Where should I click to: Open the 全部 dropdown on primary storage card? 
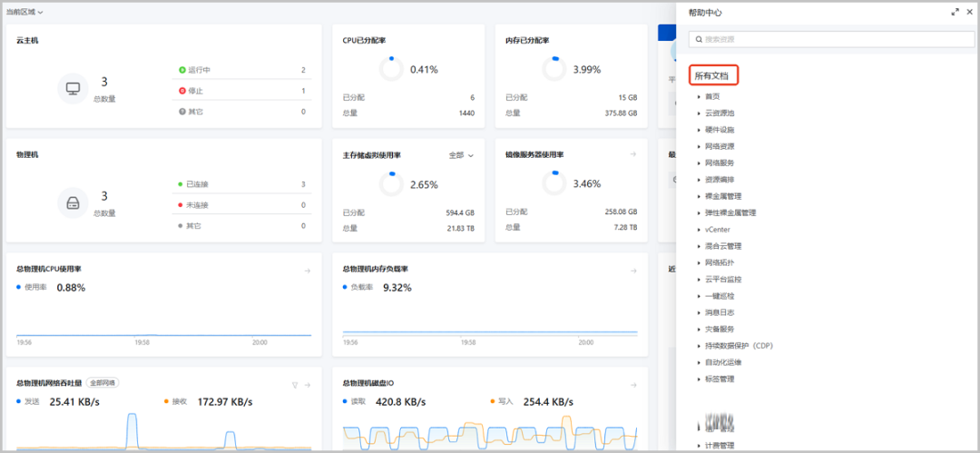pos(461,155)
